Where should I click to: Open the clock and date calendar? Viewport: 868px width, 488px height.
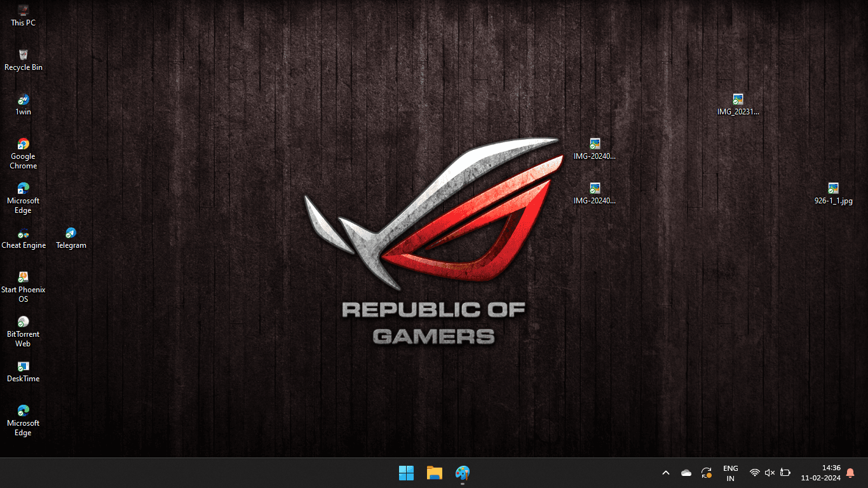tap(820, 473)
